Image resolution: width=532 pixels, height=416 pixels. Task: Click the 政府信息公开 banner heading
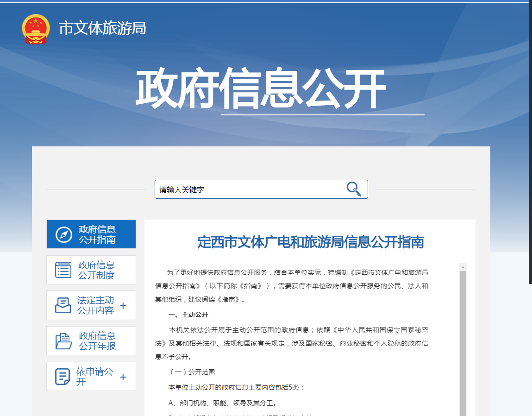(x=261, y=89)
